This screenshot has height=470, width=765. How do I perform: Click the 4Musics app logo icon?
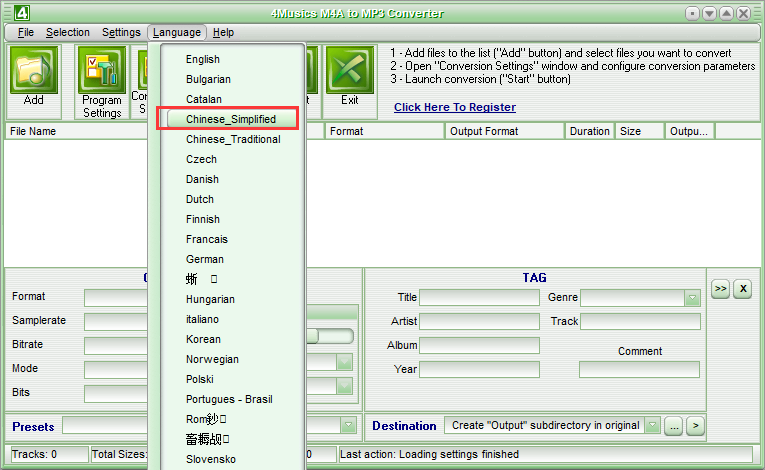pos(22,13)
